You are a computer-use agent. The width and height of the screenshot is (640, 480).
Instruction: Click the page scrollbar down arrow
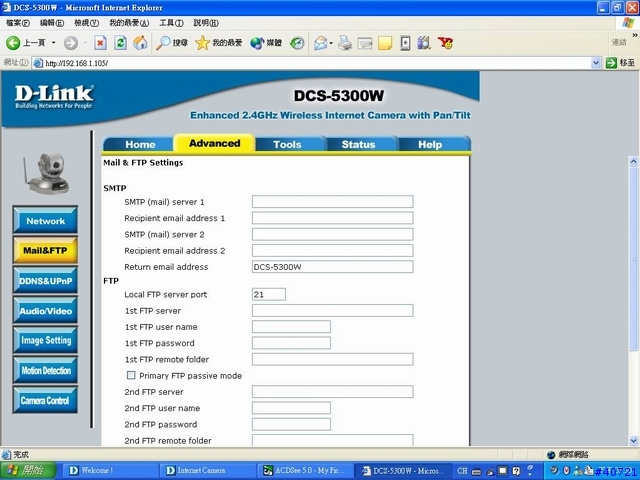[x=633, y=441]
